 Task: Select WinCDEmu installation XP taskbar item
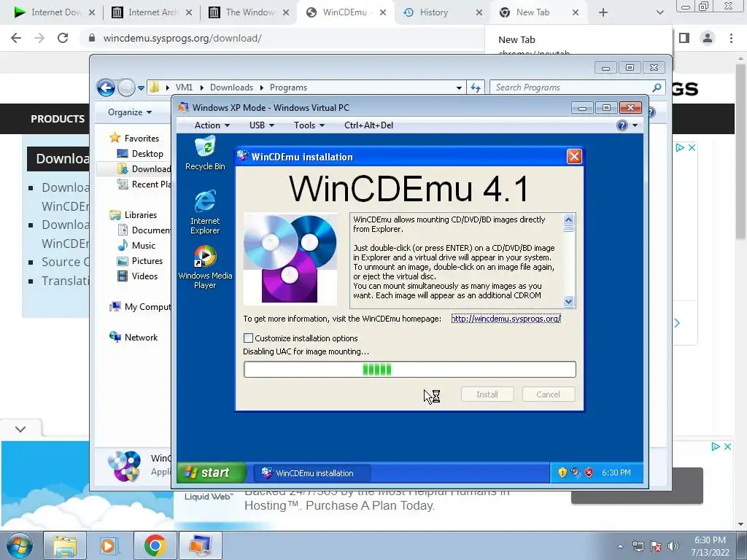pyautogui.click(x=311, y=472)
